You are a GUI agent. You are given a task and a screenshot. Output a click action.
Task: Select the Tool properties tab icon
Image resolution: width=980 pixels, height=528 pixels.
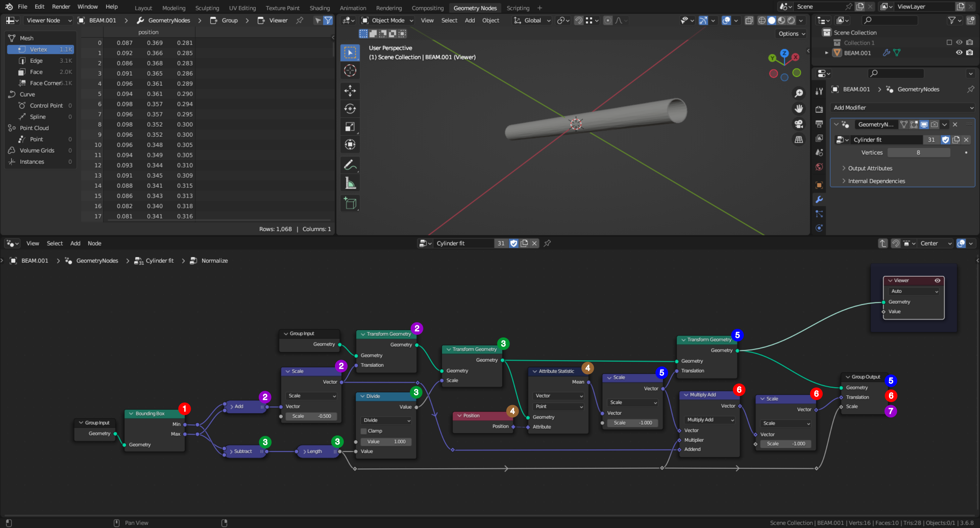point(819,91)
